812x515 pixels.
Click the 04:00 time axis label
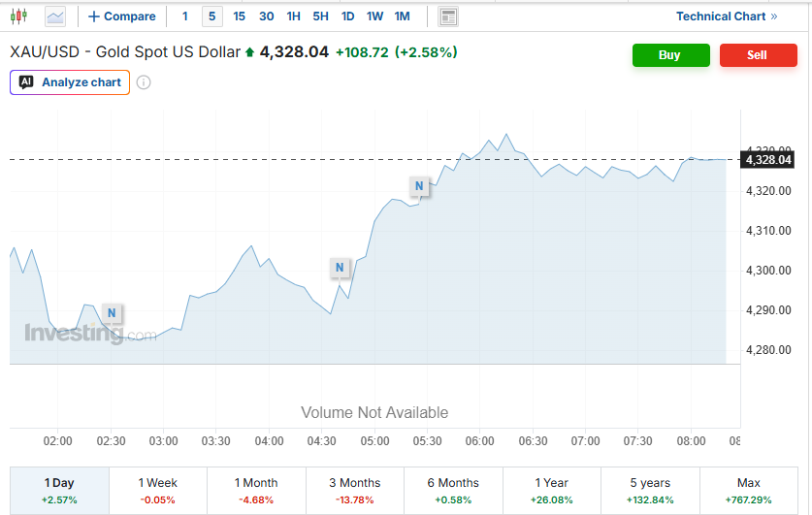pyautogui.click(x=270, y=441)
